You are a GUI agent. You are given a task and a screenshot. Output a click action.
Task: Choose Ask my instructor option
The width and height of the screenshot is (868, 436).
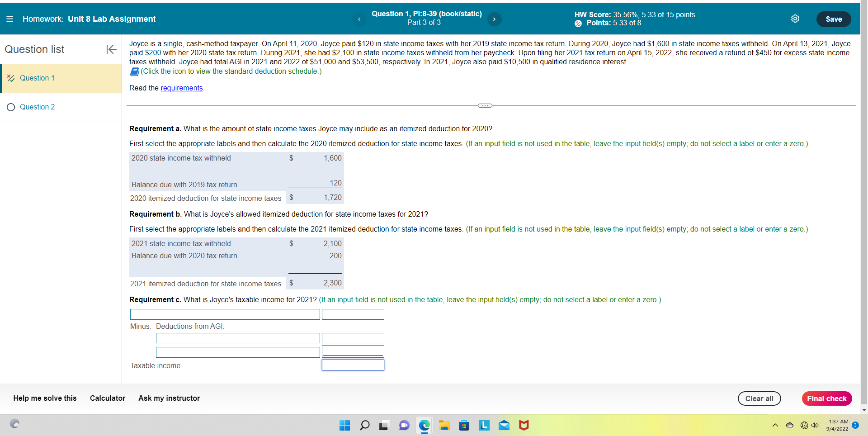[169, 398]
